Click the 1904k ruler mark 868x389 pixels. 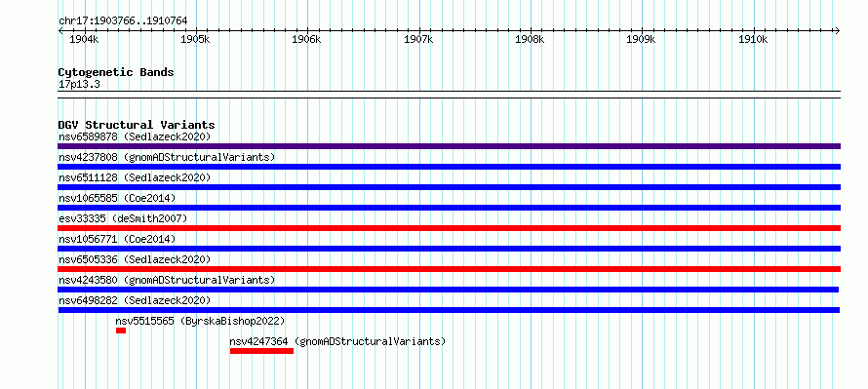point(84,39)
